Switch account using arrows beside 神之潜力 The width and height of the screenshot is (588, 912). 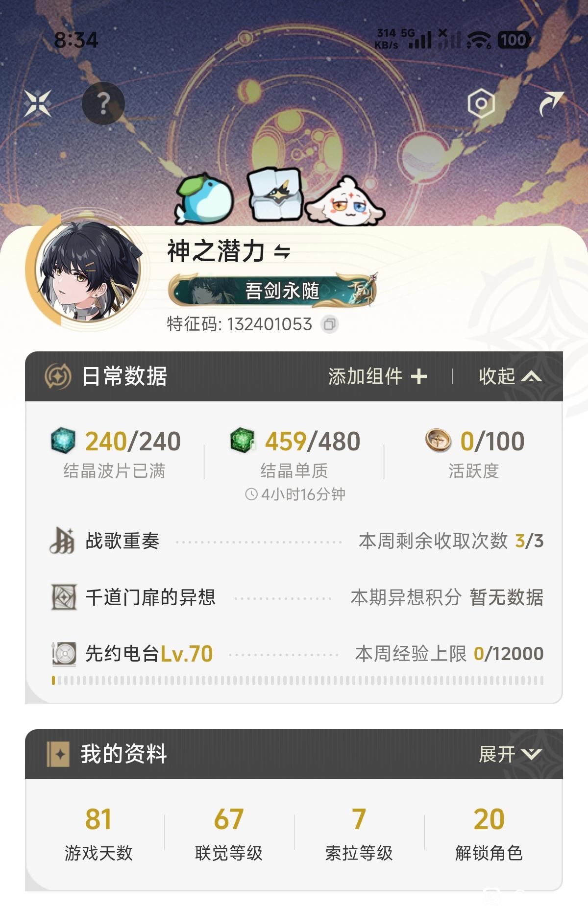tap(282, 252)
